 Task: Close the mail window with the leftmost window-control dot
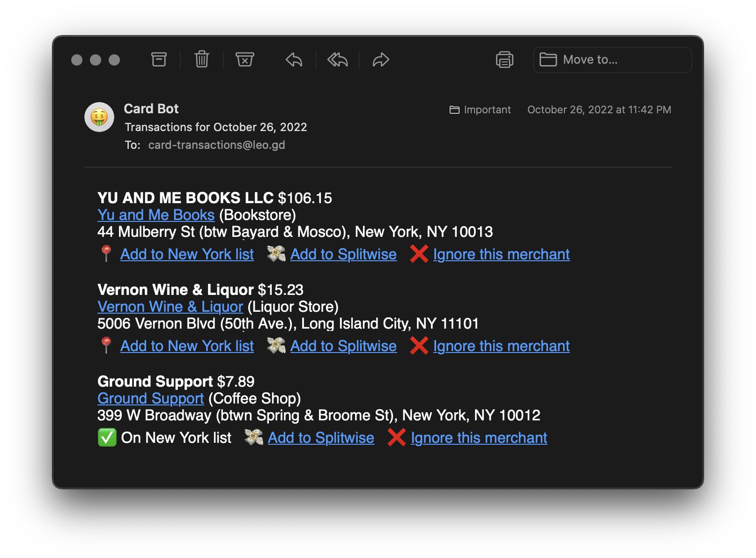coord(77,60)
